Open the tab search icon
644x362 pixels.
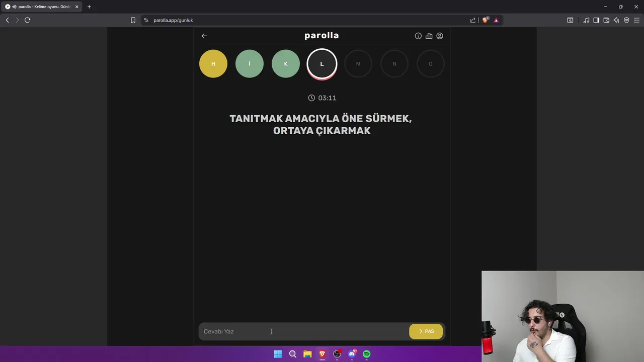(x=570, y=20)
